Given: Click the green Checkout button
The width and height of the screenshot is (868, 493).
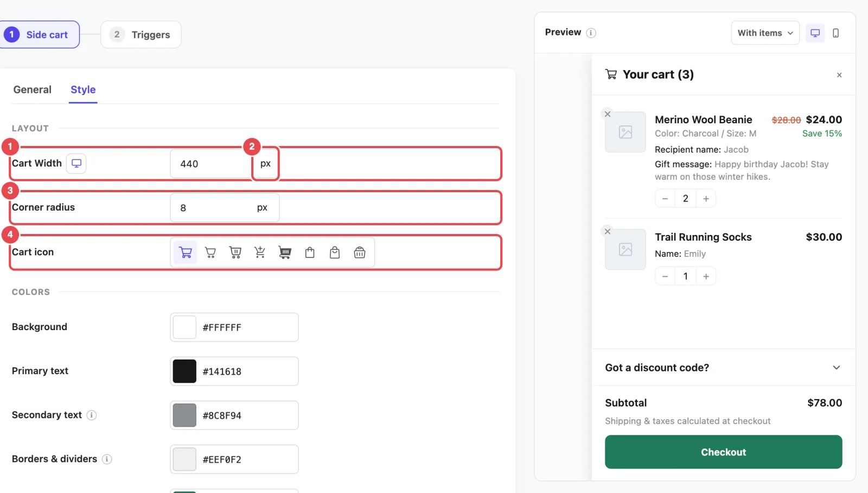Looking at the screenshot, I should [x=723, y=452].
